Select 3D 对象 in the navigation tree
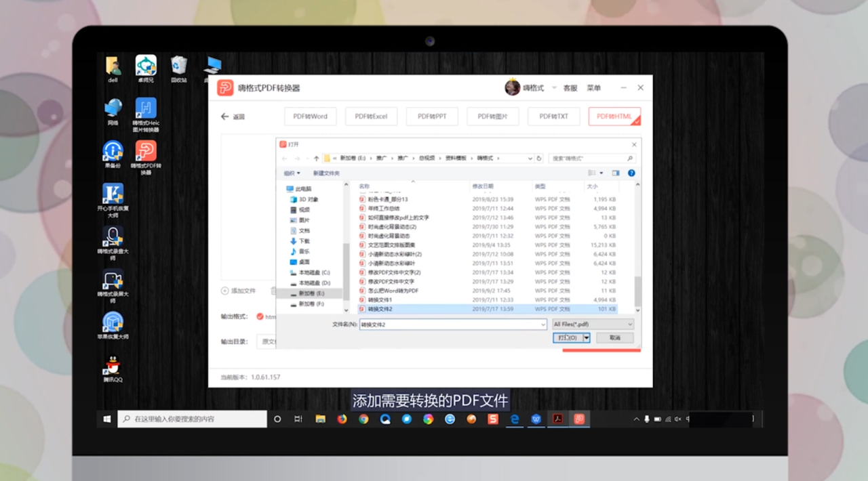The height and width of the screenshot is (481, 868). click(304, 199)
